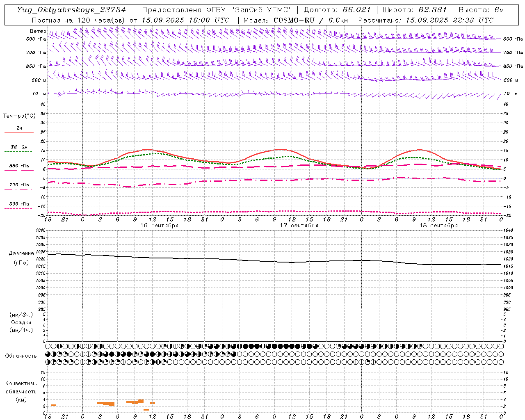The image size is (525, 420).
Task: Click the Облачность cloudiness label
Action: pos(21,356)
